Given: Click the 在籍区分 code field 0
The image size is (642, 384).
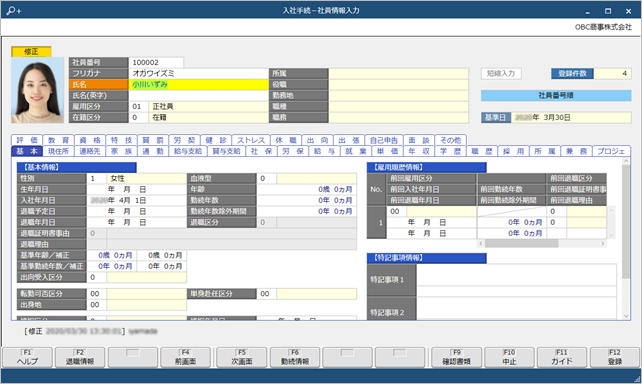Looking at the screenshot, I should point(138,118).
